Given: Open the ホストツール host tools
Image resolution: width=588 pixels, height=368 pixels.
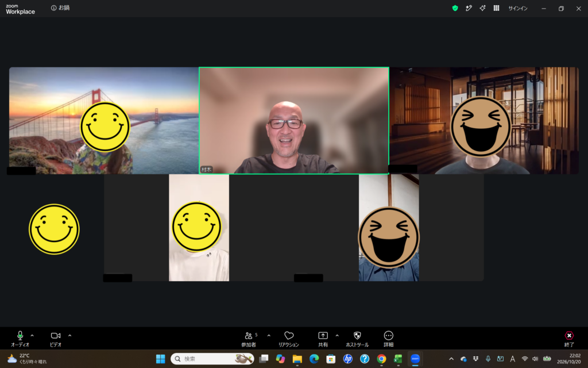Looking at the screenshot, I should click(357, 338).
